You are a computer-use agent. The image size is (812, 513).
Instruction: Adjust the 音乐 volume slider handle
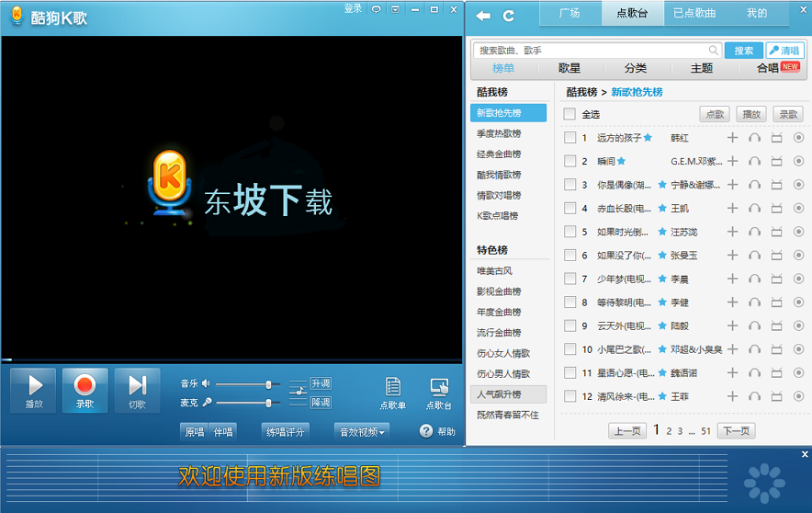[268, 384]
